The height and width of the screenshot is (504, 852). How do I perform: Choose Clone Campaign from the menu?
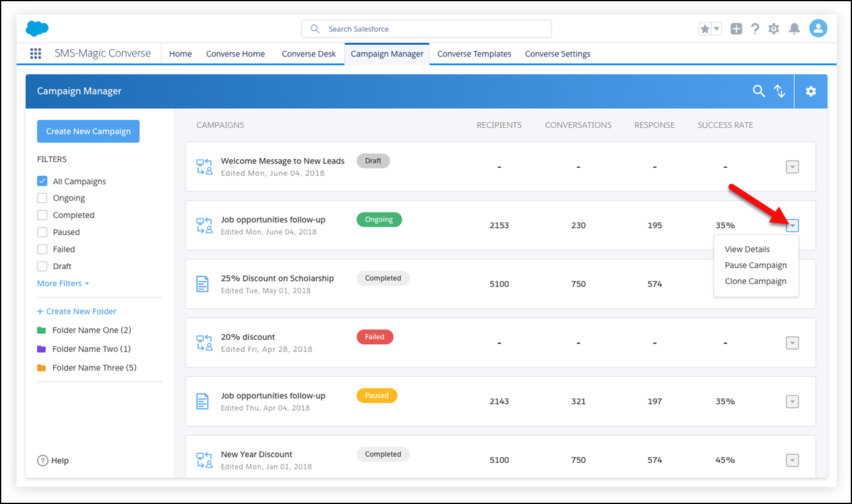tap(755, 282)
